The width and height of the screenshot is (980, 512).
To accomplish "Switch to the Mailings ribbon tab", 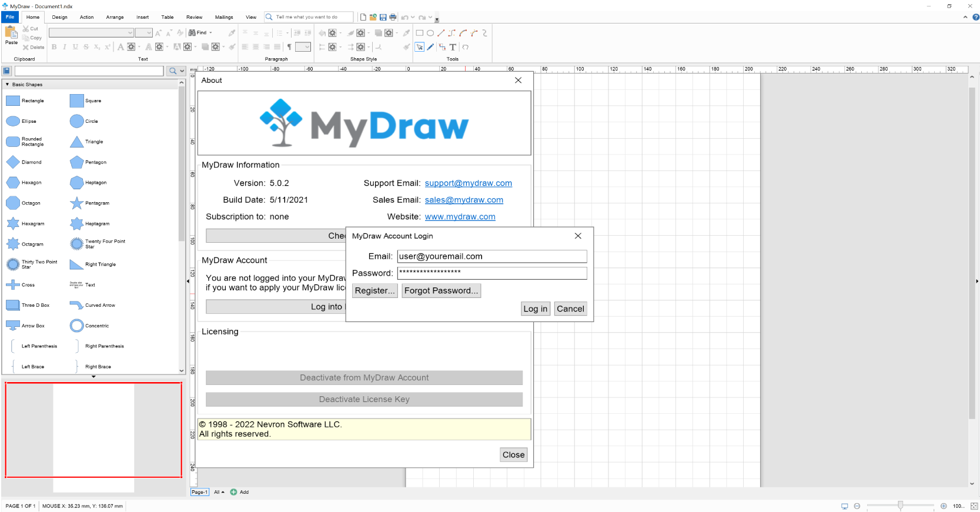I will [224, 17].
